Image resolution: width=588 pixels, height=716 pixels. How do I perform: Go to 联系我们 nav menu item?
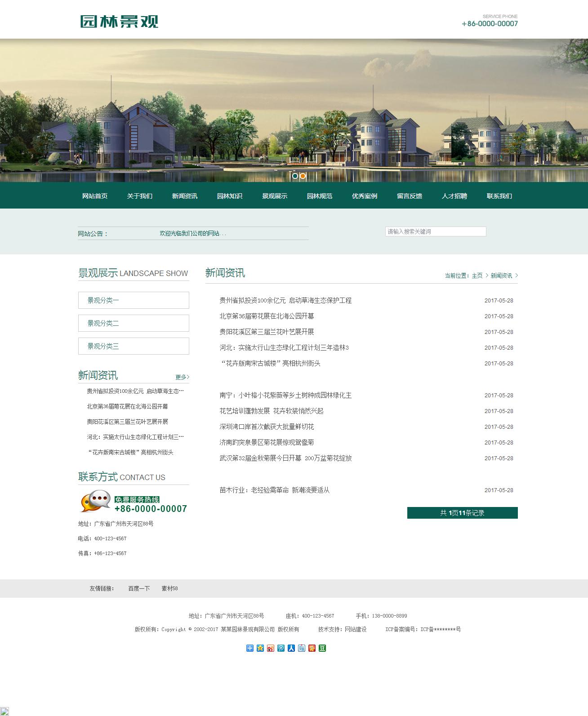[499, 196]
